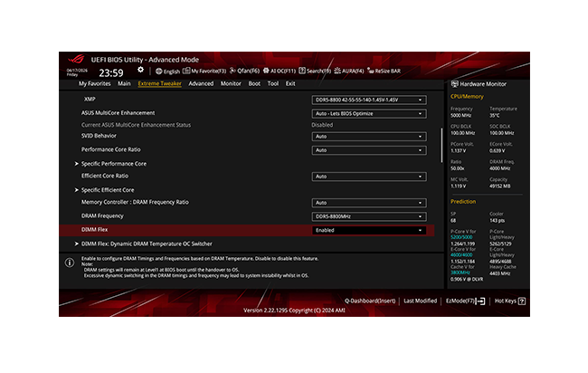Click Last Modified button
Screen dimensions: 588x373
click(x=421, y=301)
